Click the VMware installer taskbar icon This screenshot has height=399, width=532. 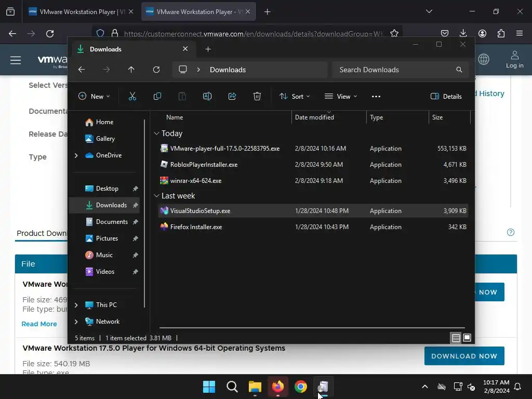(323, 387)
